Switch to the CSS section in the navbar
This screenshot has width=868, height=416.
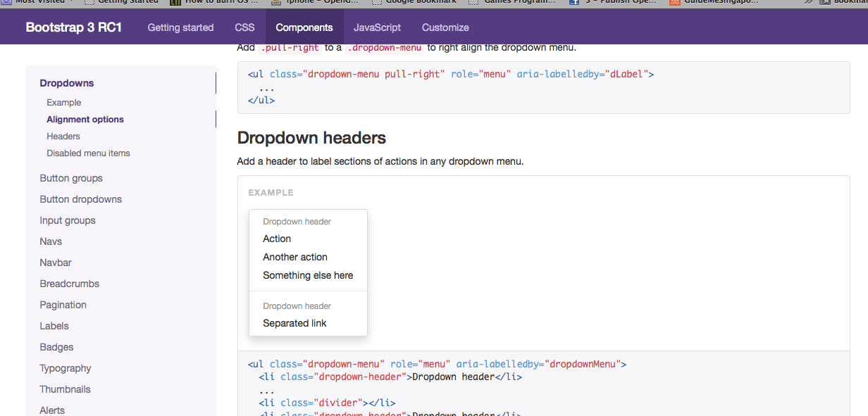244,27
